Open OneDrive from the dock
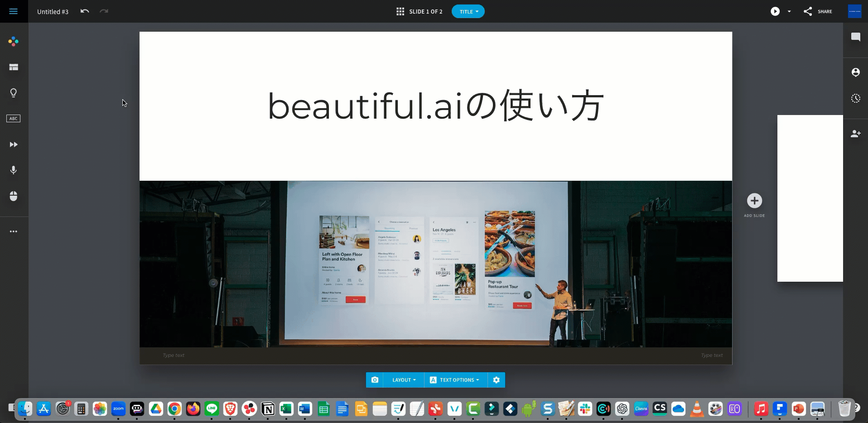 [x=678, y=409]
